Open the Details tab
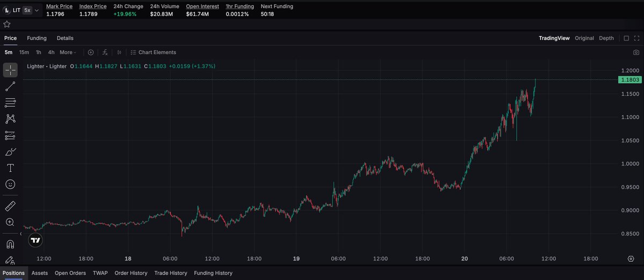This screenshot has height=280, width=644. pos(65,38)
